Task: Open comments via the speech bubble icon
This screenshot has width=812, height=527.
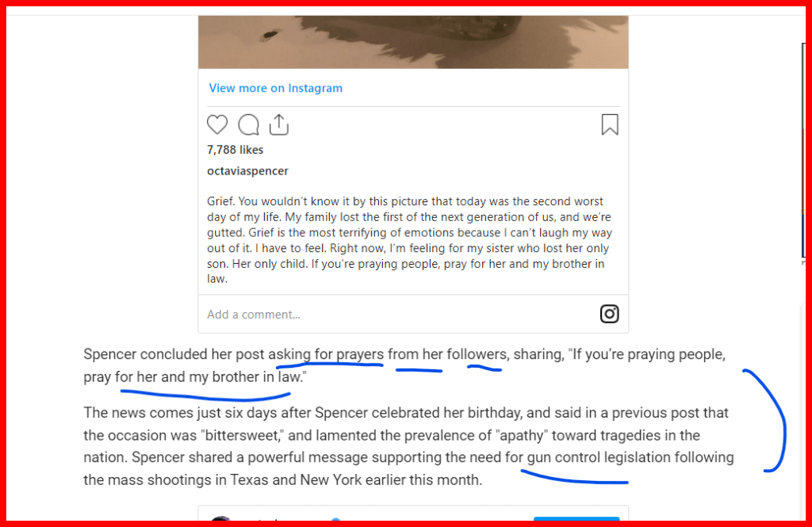Action: coord(248,124)
